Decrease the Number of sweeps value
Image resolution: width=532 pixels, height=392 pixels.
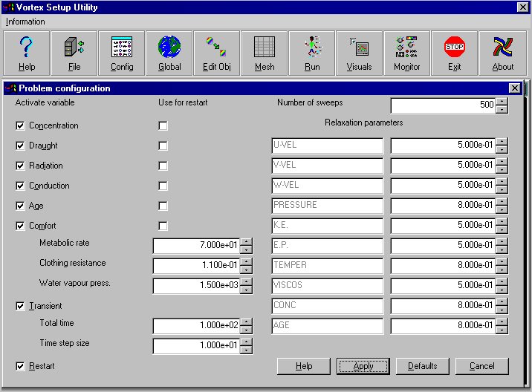(502, 109)
